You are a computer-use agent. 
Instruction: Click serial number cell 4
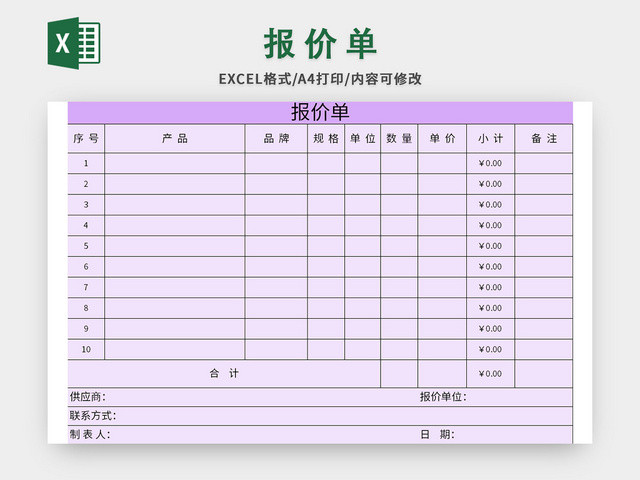tap(86, 225)
